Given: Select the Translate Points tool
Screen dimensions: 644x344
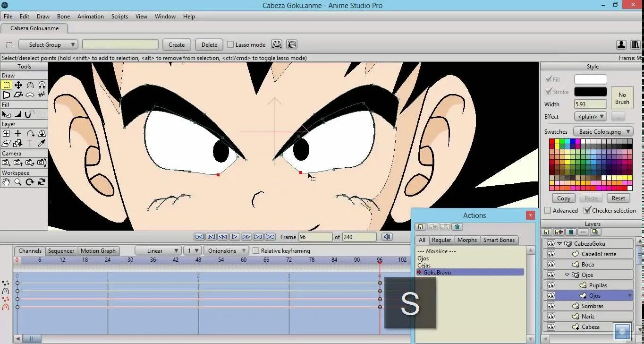Looking at the screenshot, I should pos(18,85).
